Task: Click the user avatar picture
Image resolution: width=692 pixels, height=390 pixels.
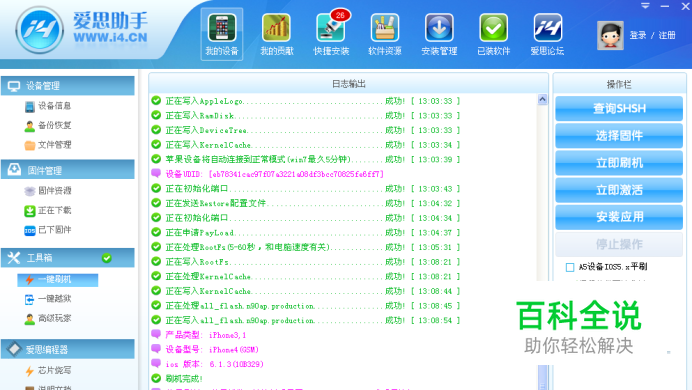Action: click(610, 35)
